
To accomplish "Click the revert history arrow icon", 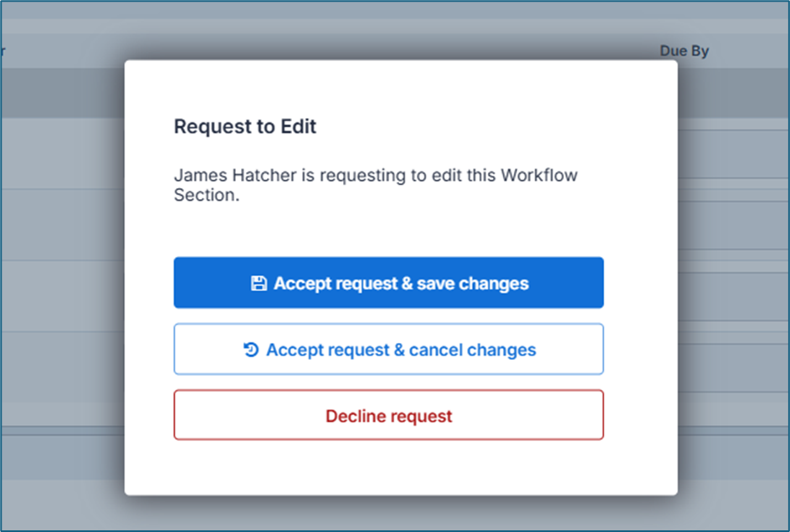I will pos(250,350).
